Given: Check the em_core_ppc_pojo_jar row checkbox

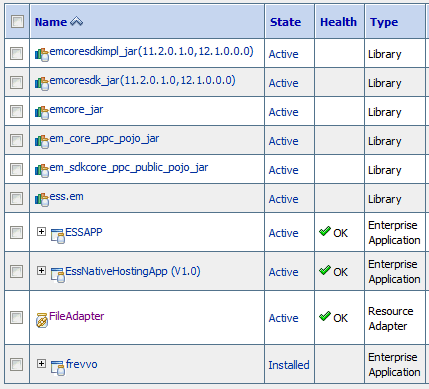Looking at the screenshot, I should pos(17,140).
